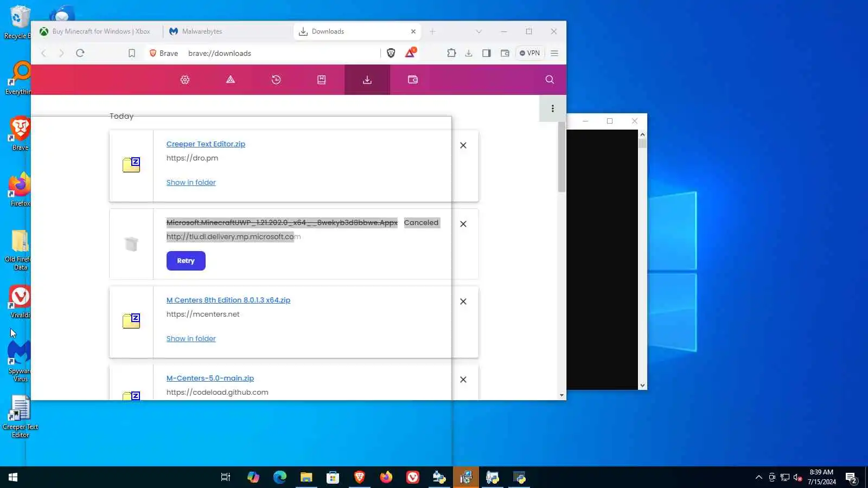Image resolution: width=868 pixels, height=488 pixels.
Task: Switch to Brave on the taskbar
Action: (x=359, y=477)
